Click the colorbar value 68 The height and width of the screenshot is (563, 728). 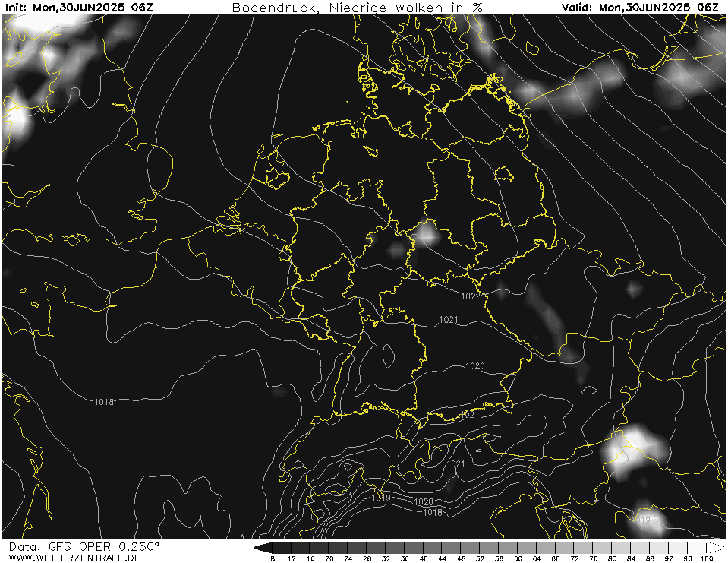coord(556,558)
